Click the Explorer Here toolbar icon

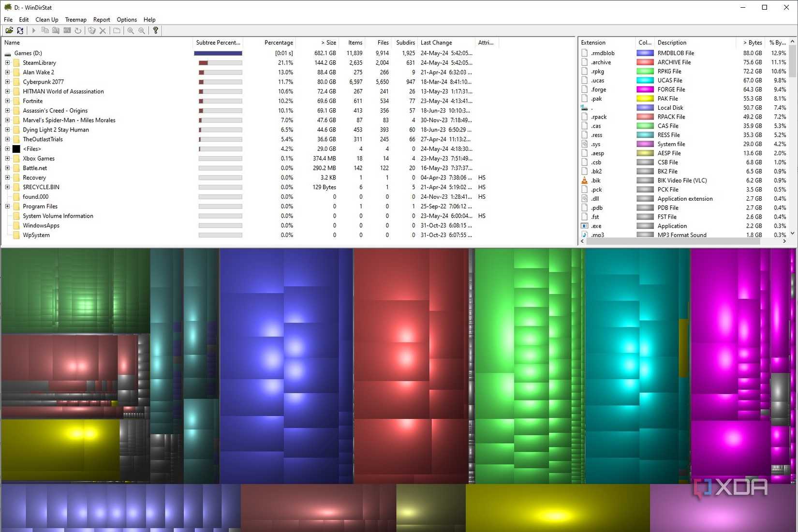click(x=56, y=30)
